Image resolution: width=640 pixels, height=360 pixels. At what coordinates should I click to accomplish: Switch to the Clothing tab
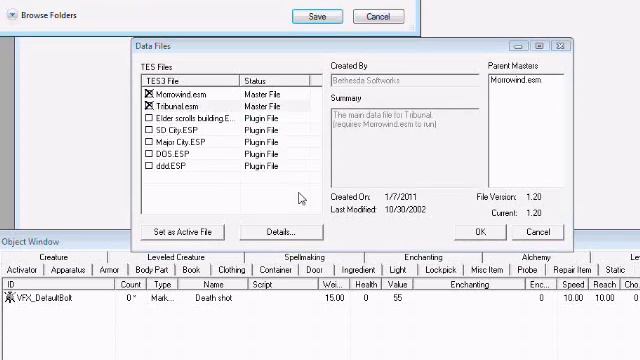coord(231,270)
